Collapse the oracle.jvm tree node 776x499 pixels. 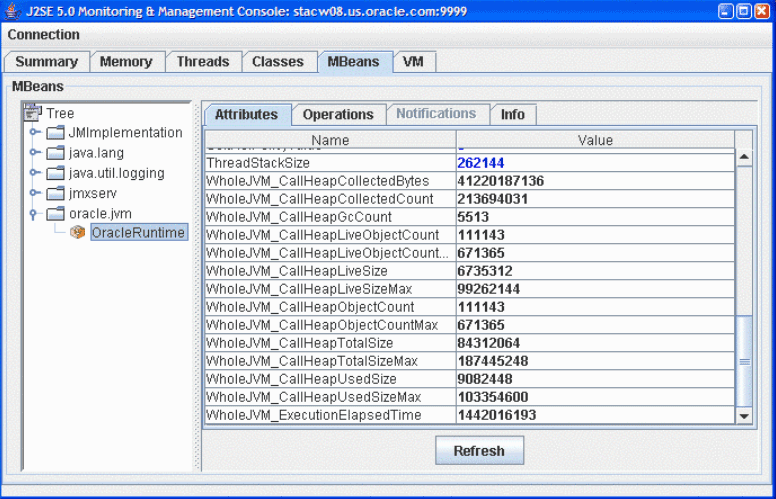tap(35, 213)
